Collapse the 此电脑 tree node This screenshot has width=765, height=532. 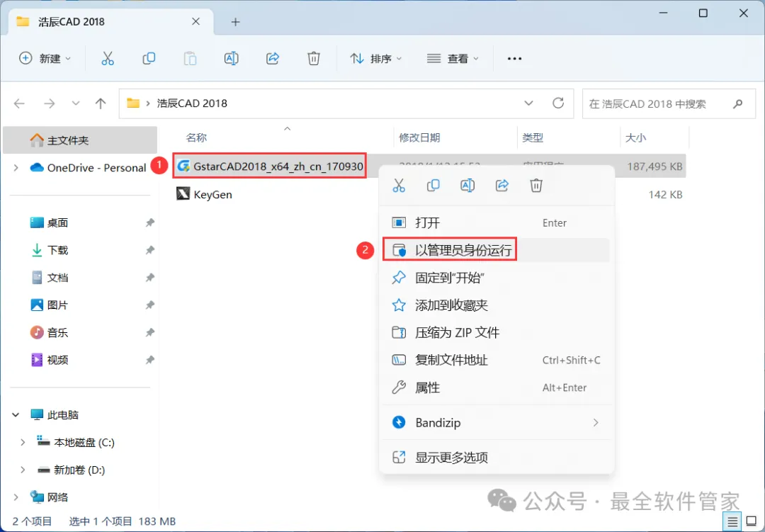(16, 415)
